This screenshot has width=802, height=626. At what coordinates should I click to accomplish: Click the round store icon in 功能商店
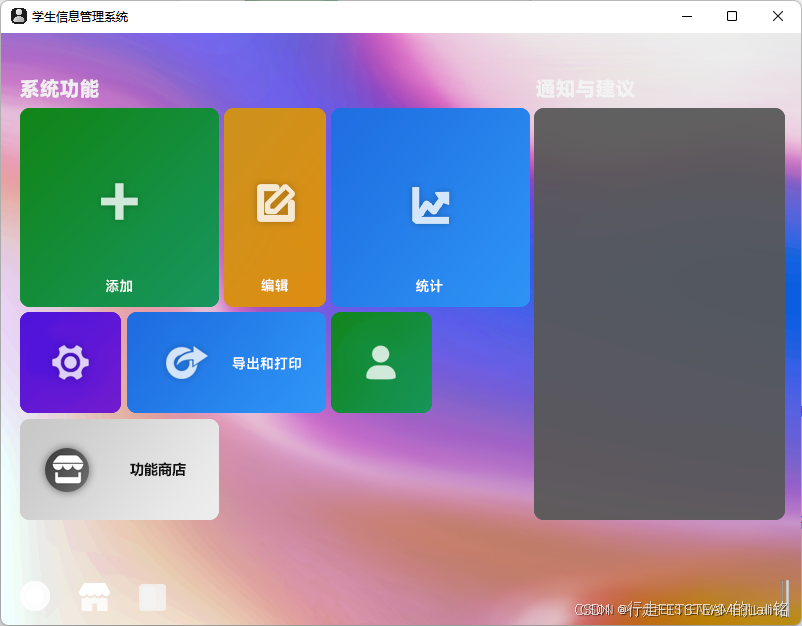coord(67,470)
